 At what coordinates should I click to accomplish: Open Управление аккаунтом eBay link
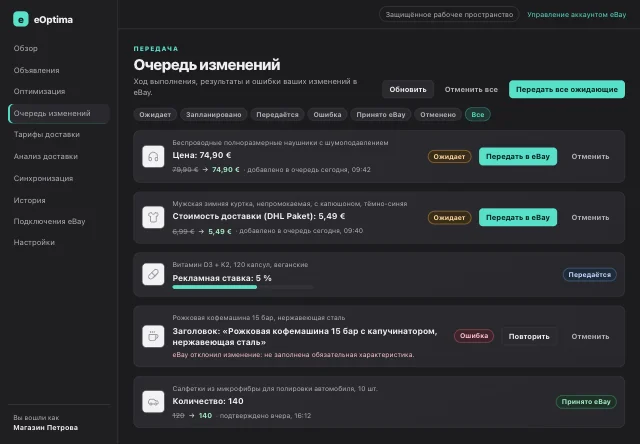(576, 15)
